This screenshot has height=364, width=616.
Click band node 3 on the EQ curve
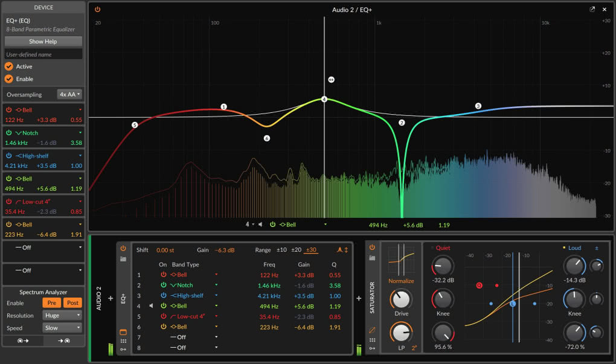[x=478, y=106]
